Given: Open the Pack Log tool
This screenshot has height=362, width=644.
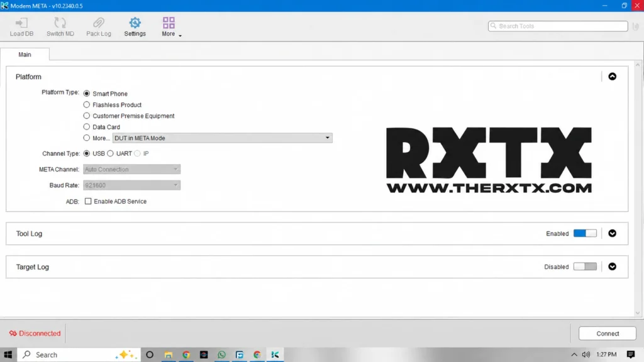Looking at the screenshot, I should click(98, 26).
